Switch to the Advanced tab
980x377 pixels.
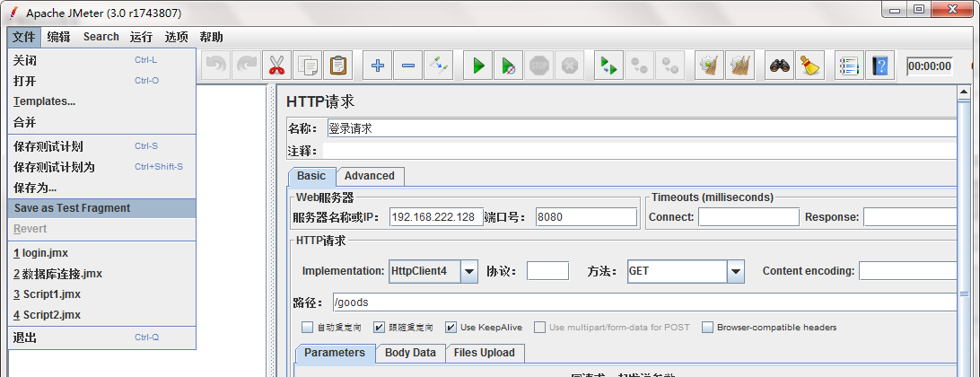[x=370, y=176]
